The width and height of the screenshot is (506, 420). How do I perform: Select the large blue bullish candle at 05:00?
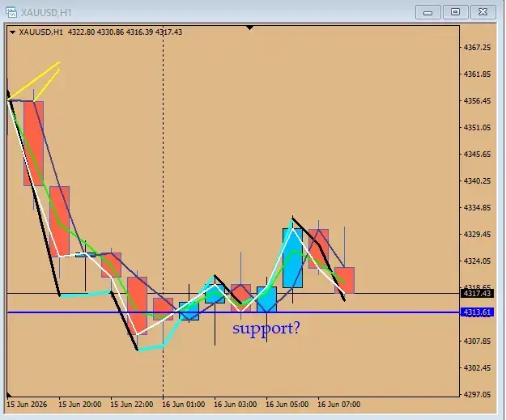pos(292,258)
